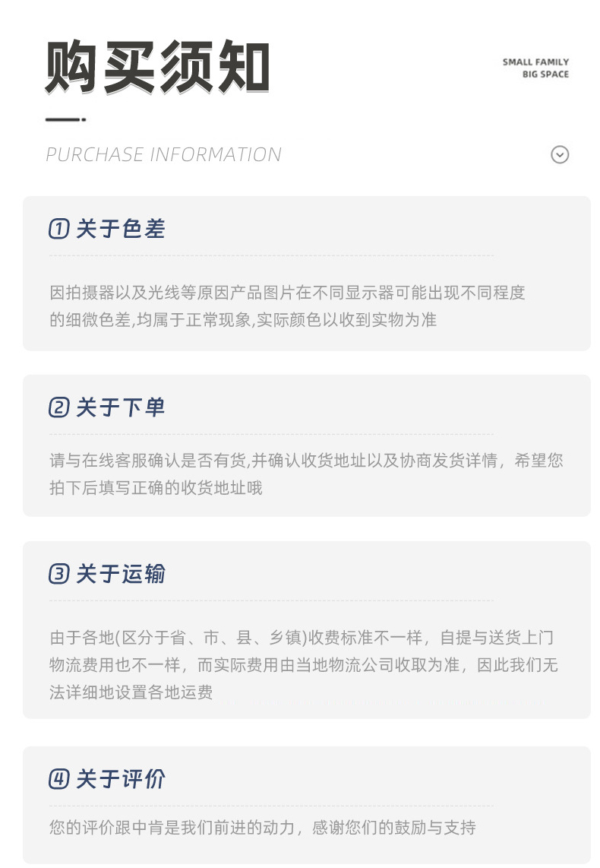The image size is (600, 868).
Task: Click the circled down-chevron icon
Action: pyautogui.click(x=560, y=154)
